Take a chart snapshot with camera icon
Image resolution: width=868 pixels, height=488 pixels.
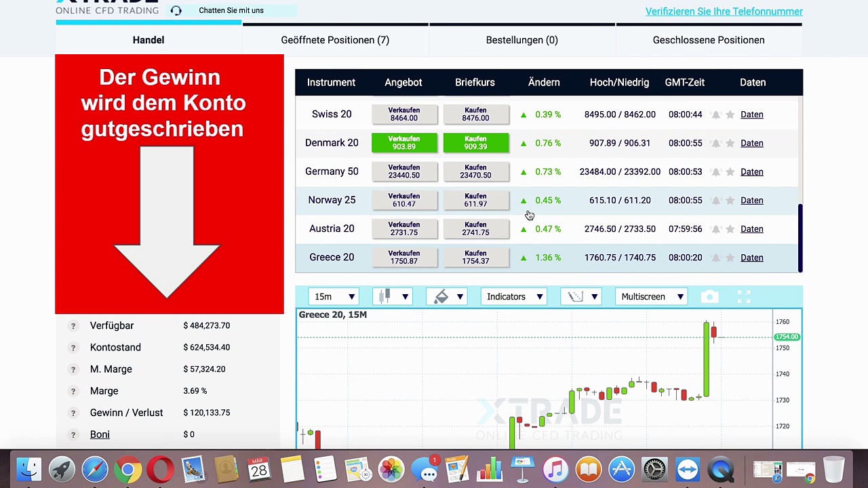tap(709, 297)
